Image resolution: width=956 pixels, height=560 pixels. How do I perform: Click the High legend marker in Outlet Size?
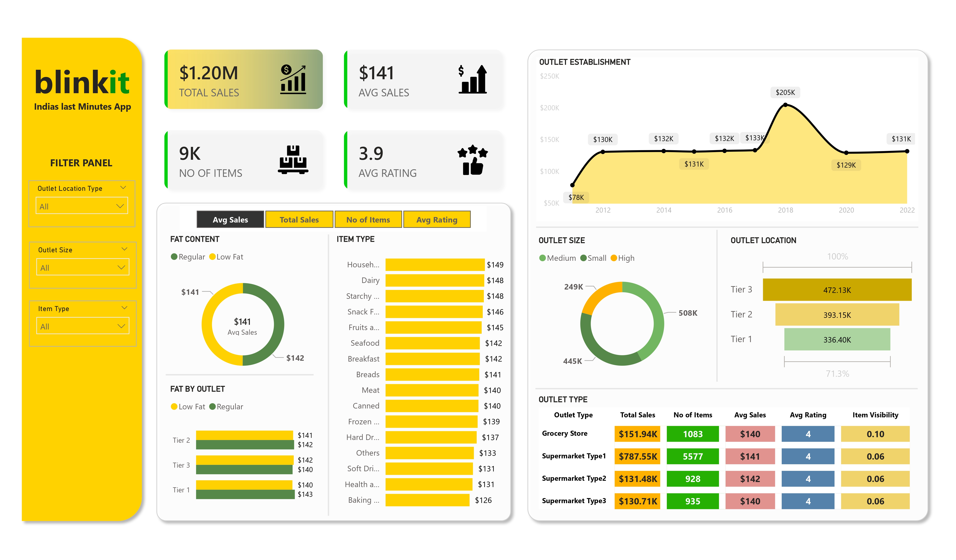[614, 258]
